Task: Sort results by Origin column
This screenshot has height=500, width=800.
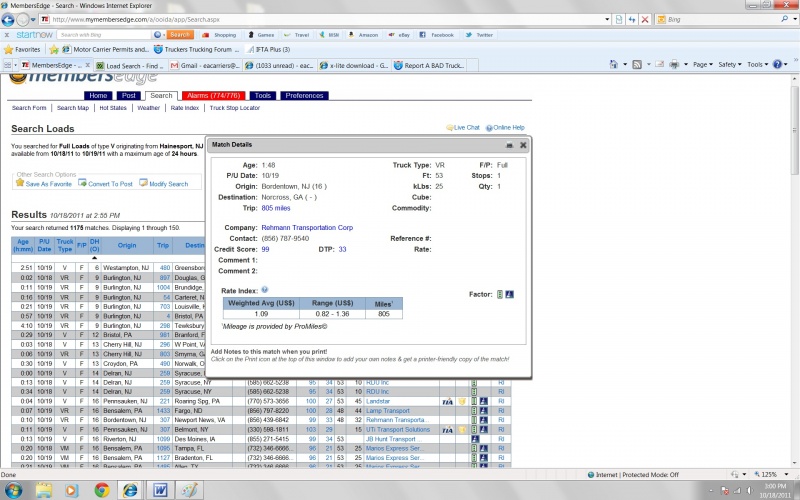Action: (127, 245)
